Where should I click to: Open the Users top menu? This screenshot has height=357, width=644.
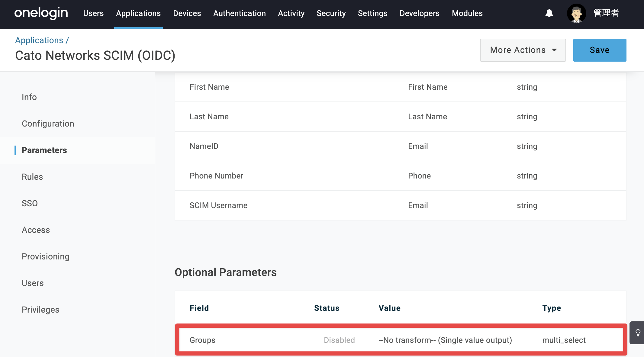93,13
